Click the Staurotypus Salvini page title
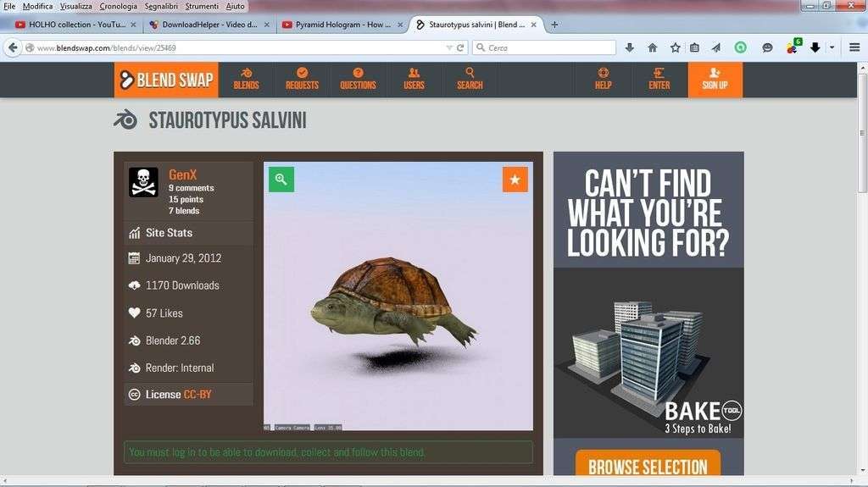Screen dimensions: 868x487 [227, 120]
